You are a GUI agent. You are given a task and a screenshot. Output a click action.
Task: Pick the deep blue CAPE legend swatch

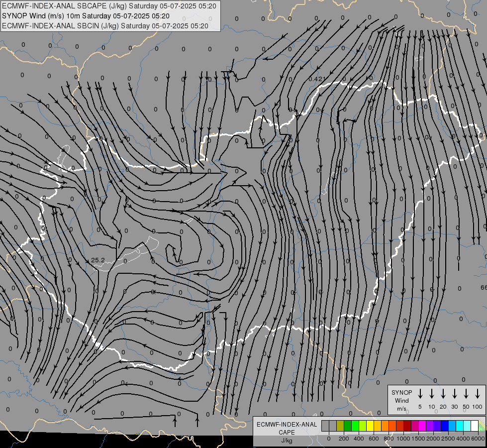445,426
